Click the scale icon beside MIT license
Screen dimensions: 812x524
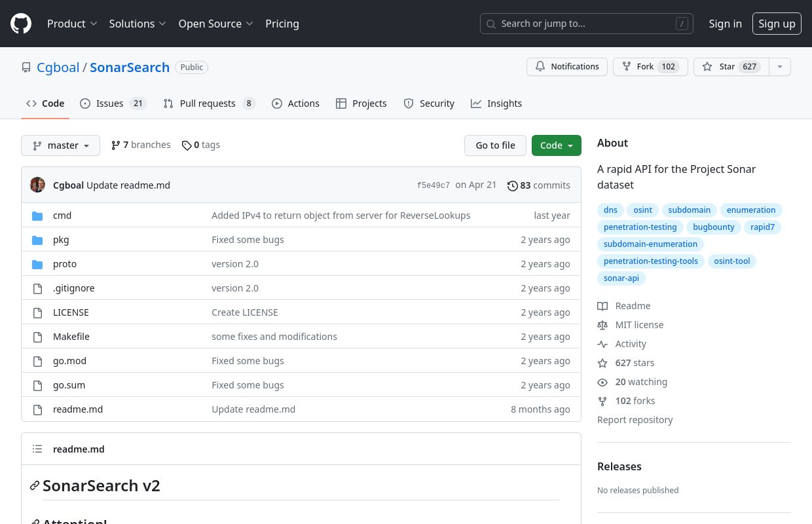click(602, 325)
